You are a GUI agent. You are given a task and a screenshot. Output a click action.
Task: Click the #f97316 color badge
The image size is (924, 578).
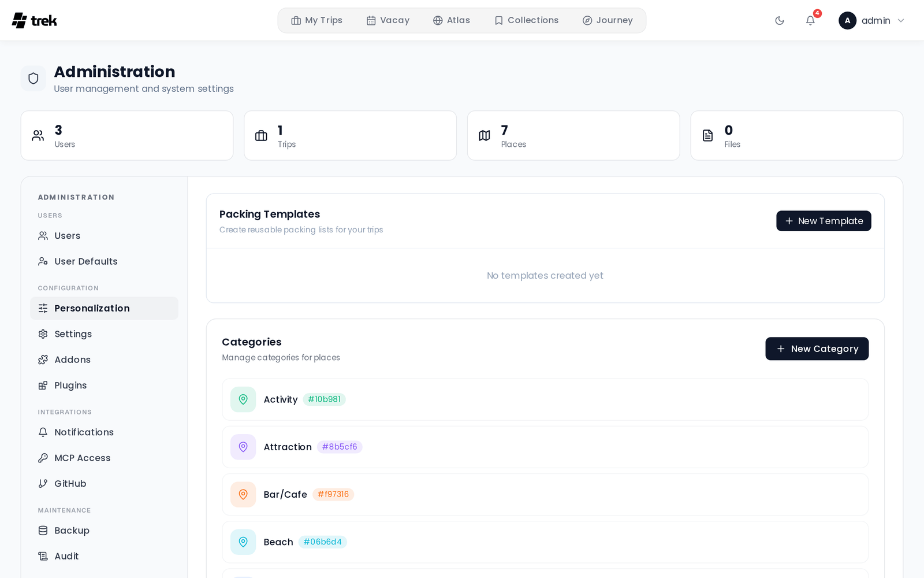(333, 494)
